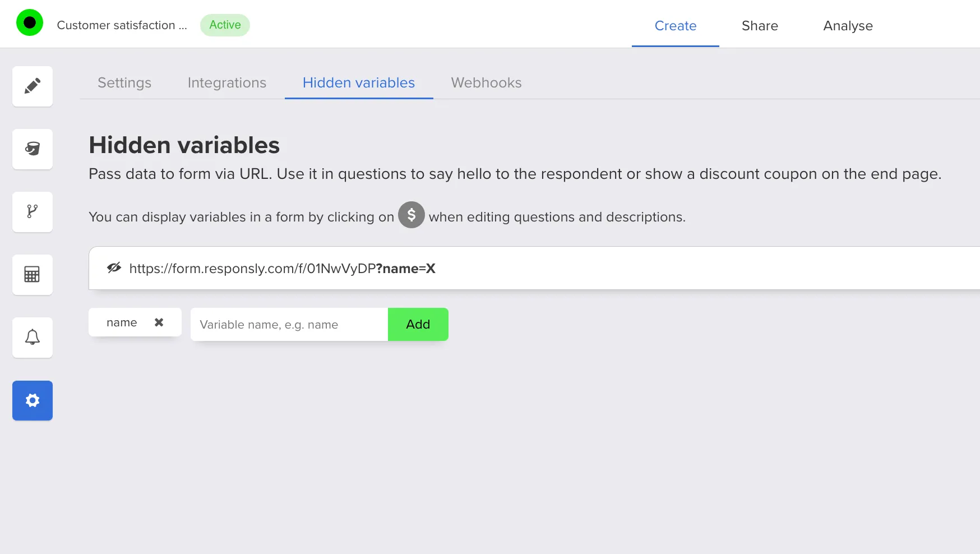
Task: Open the calculator scoring panel
Action: point(33,275)
